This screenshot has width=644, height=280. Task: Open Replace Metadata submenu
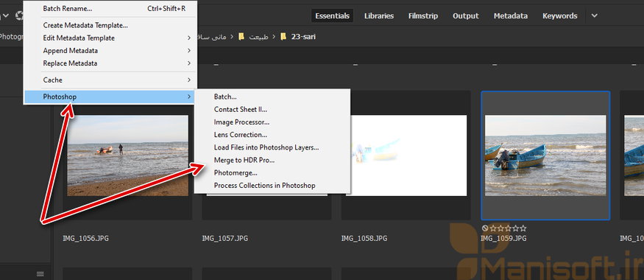[110, 63]
